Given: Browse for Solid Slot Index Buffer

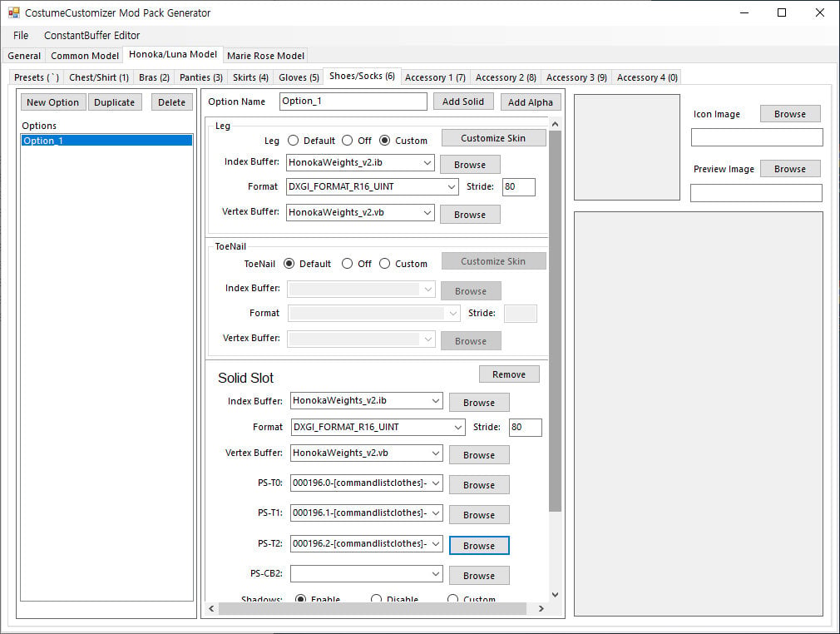Looking at the screenshot, I should (x=479, y=403).
